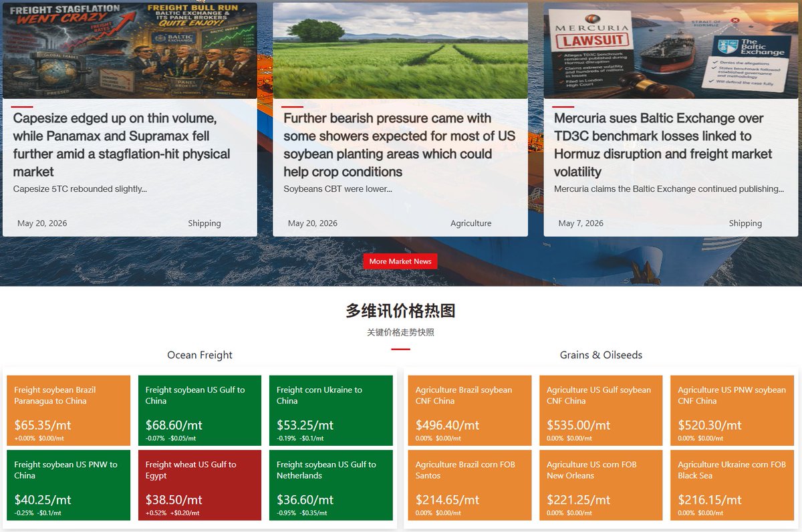Click the 关键价格走势快照 subtitle
802x532 pixels.
[x=400, y=332]
